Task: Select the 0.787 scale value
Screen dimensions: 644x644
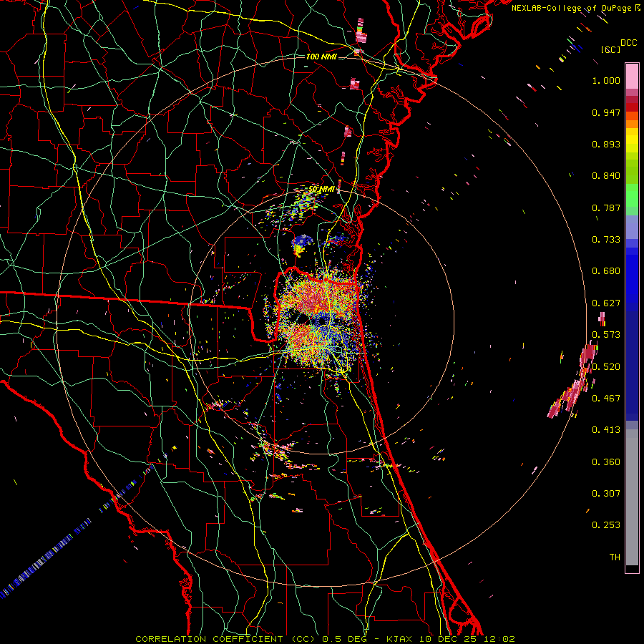Action: (606, 208)
